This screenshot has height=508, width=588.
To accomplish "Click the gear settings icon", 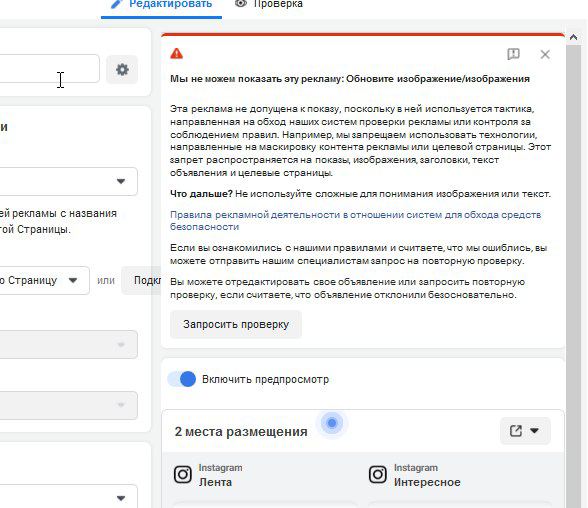I will click(x=122, y=69).
